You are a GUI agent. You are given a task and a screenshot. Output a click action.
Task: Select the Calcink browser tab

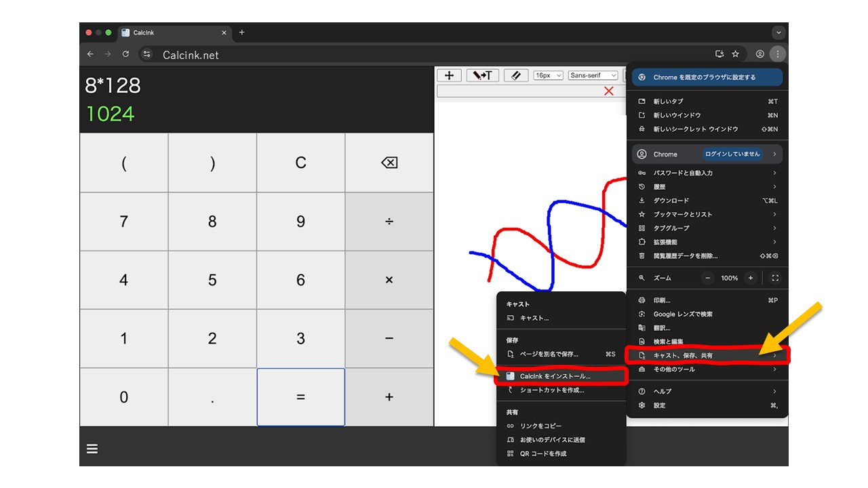pos(174,33)
